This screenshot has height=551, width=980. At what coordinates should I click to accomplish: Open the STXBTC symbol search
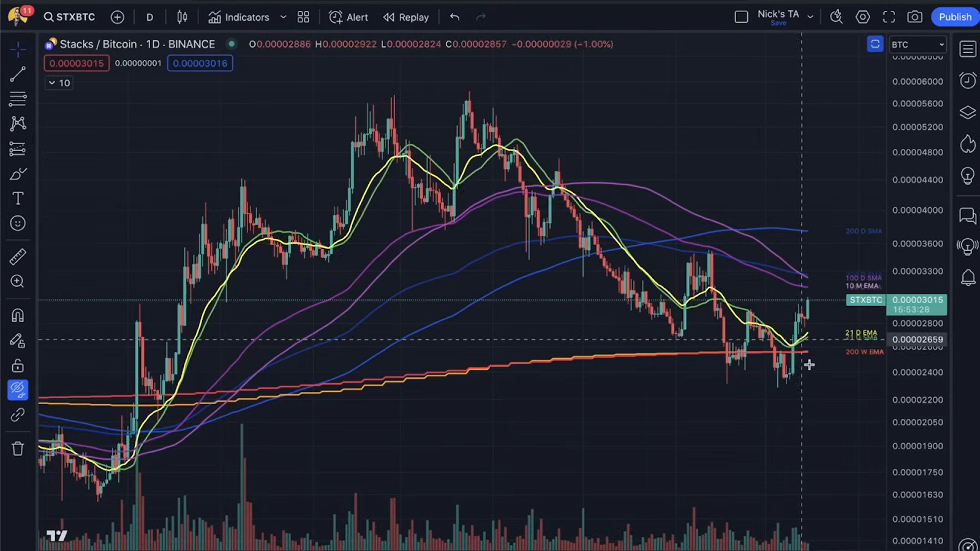click(70, 17)
